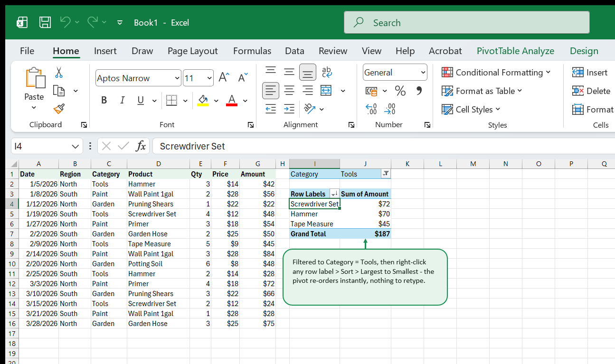Click the Cut scissors icon

(x=59, y=73)
